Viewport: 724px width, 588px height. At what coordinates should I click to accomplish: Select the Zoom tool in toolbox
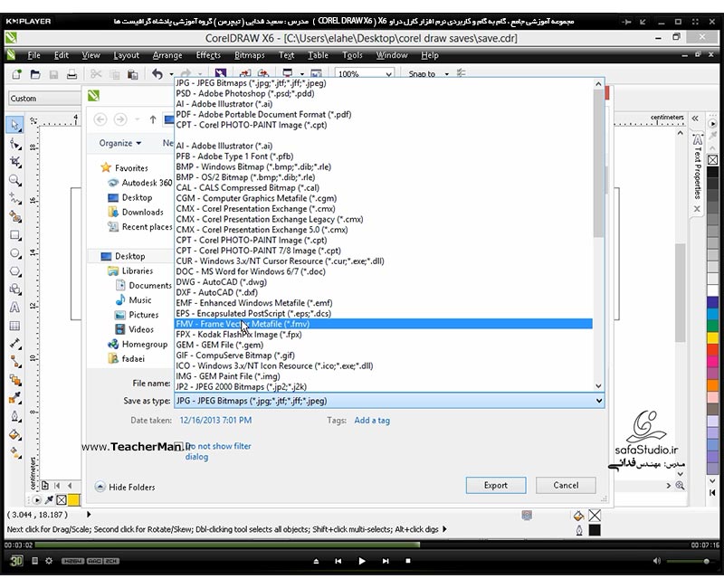15,180
